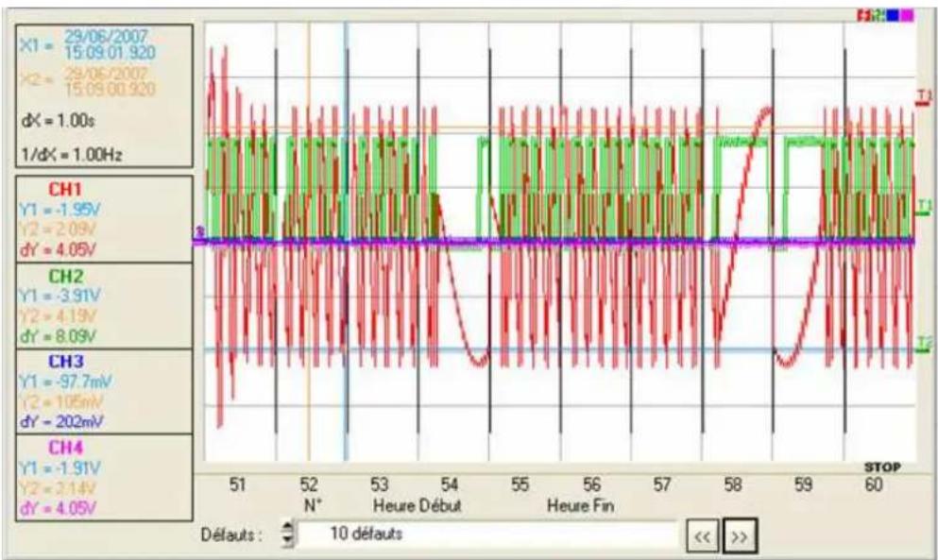Click the STOP status label
The width and height of the screenshot is (938, 560).
(x=881, y=467)
